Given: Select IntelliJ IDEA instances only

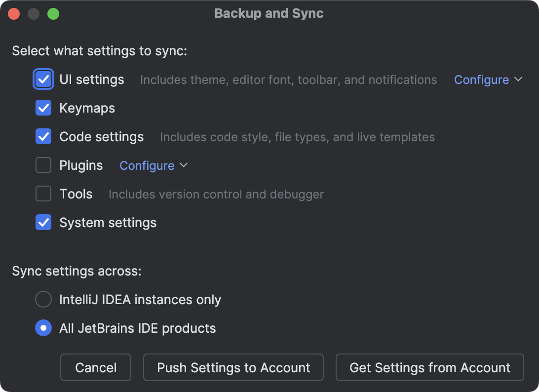Looking at the screenshot, I should pos(43,299).
